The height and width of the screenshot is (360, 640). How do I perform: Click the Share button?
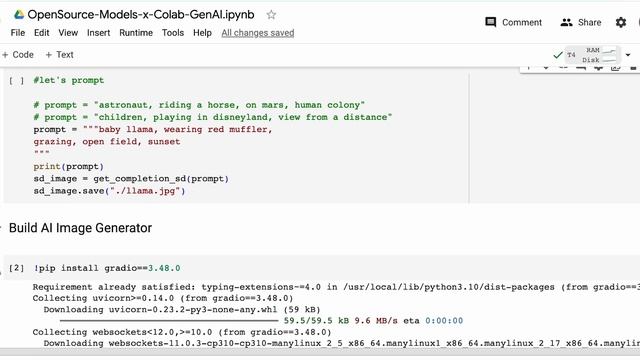[x=580, y=22]
